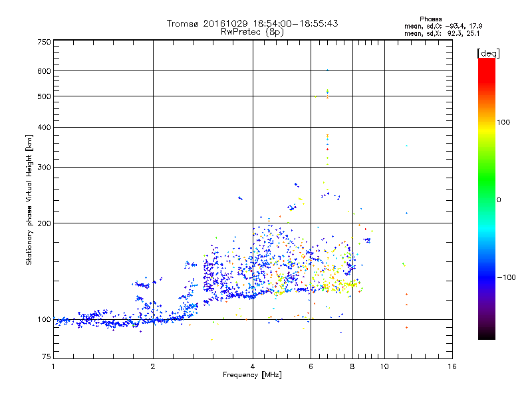Click the 'mean, sd,O: -93.4, 17.9' statistics line
The image size is (532, 399).
tap(443, 26)
